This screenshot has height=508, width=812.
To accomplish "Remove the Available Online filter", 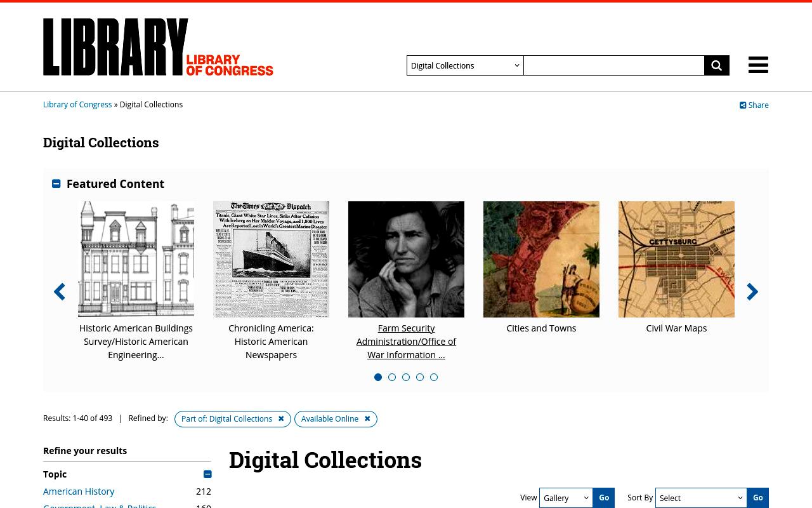I will (x=367, y=419).
